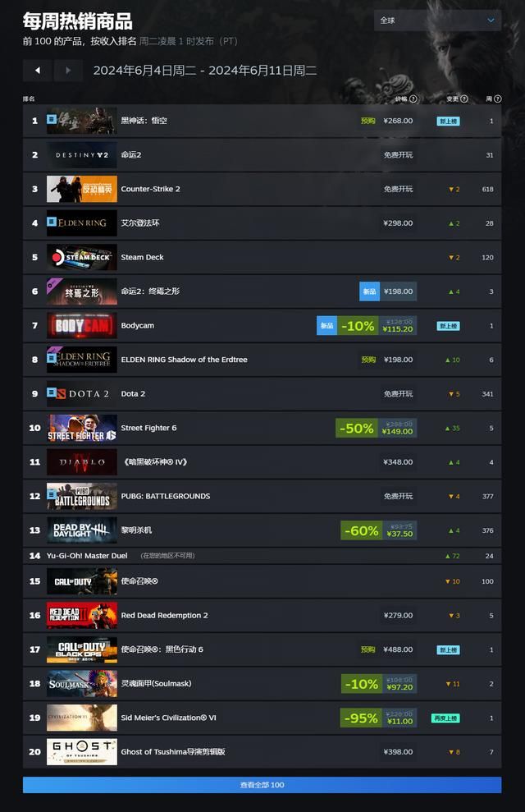Viewport: 525px width, 812px height.
Task: Click the 再度上榜 badge for Civilization VI
Action: pos(445,718)
